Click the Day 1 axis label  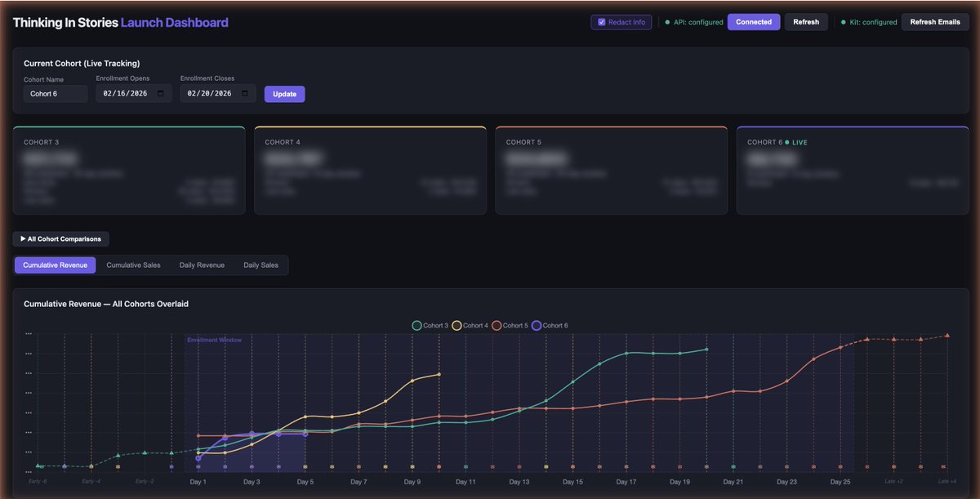[198, 482]
